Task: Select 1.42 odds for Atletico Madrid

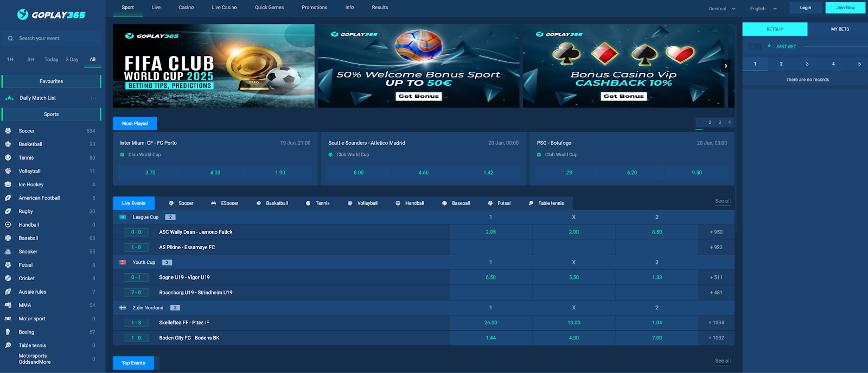Action: tap(488, 173)
